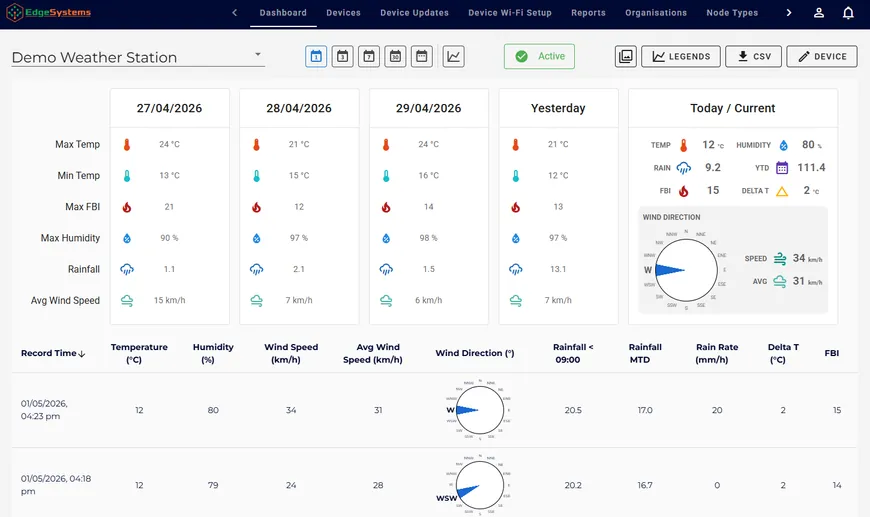The height and width of the screenshot is (517, 870).
Task: Click the Avg Wind Speed column header
Action: [x=373, y=353]
